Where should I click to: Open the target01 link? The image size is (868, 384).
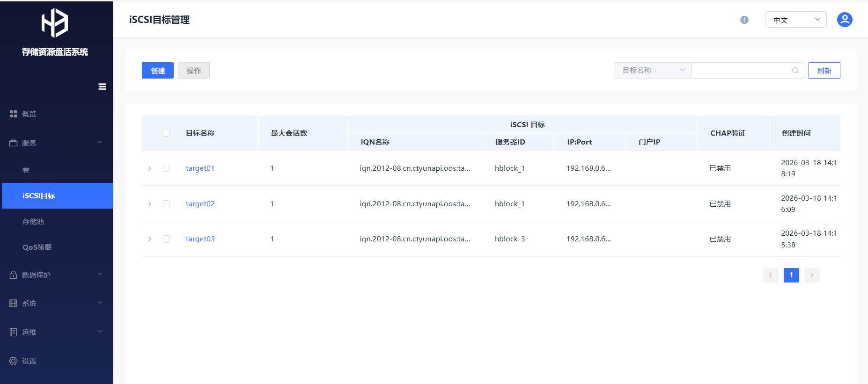pyautogui.click(x=200, y=168)
